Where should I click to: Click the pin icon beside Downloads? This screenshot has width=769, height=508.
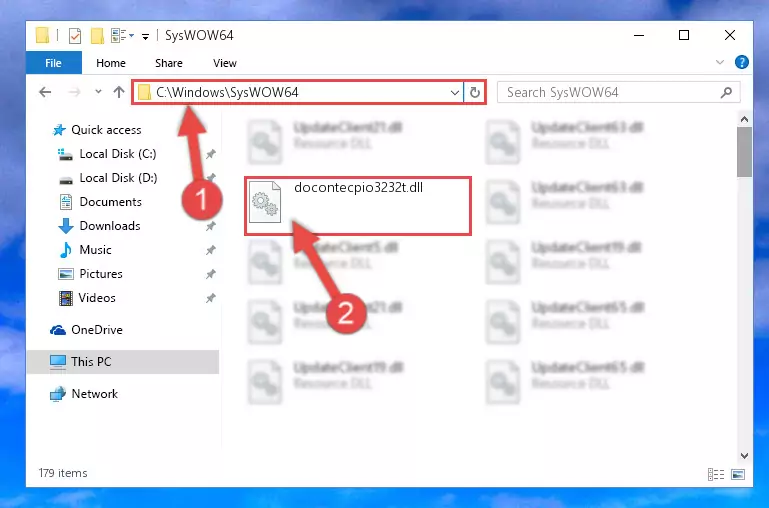pyautogui.click(x=210, y=226)
